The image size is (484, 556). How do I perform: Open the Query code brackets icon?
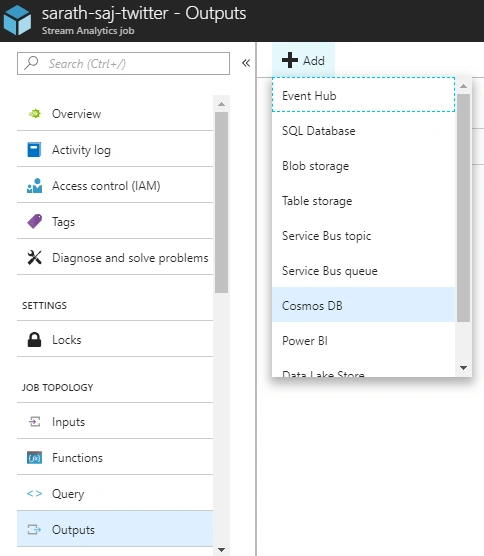click(x=34, y=494)
